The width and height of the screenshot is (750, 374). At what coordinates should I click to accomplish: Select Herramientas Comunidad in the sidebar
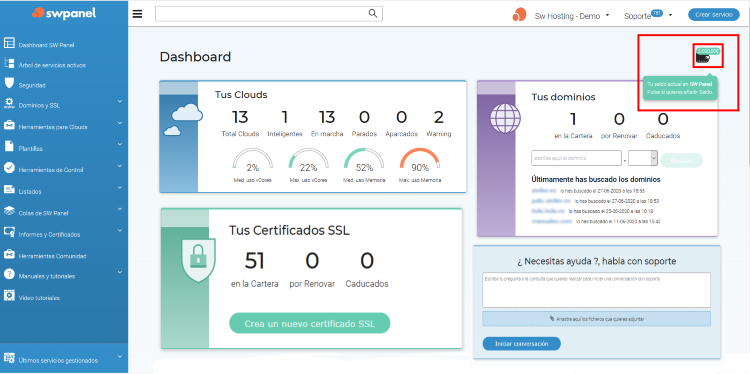point(52,256)
